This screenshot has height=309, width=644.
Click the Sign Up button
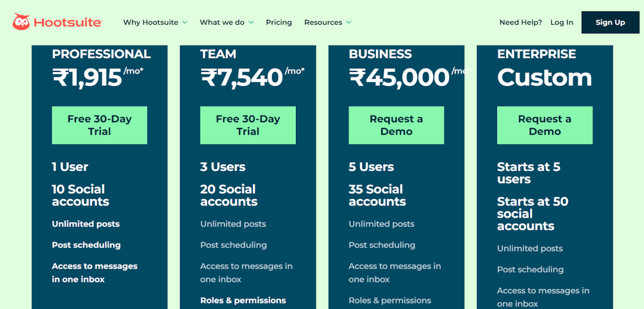pyautogui.click(x=610, y=22)
